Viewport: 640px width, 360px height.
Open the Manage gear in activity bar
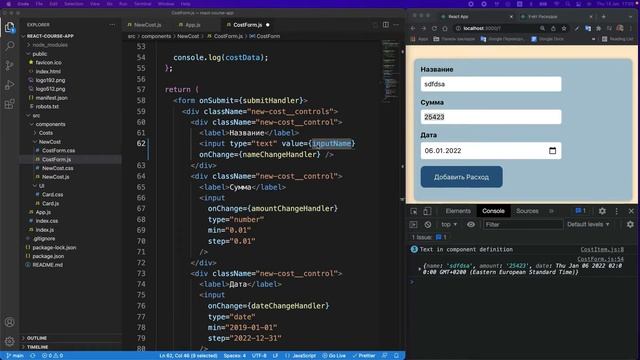pos(10,341)
